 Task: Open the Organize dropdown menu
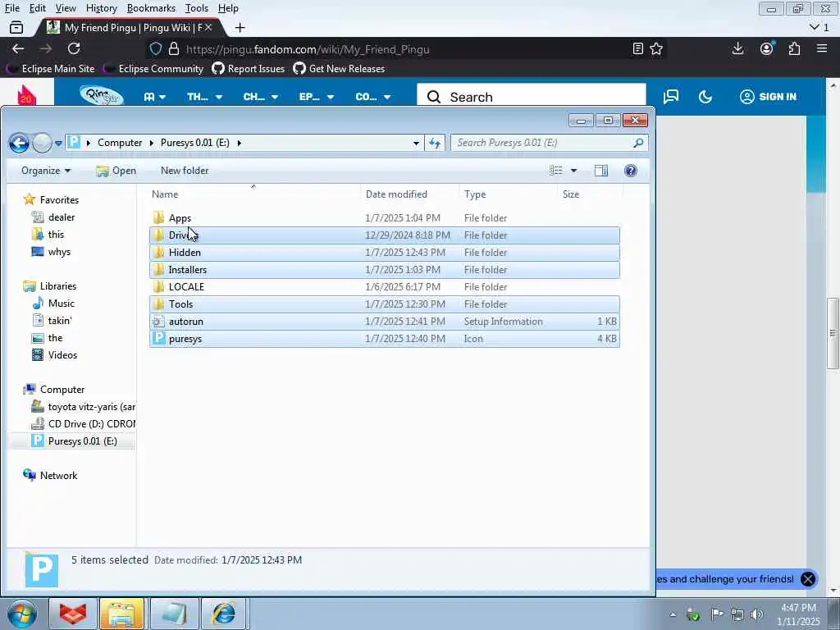(x=46, y=171)
